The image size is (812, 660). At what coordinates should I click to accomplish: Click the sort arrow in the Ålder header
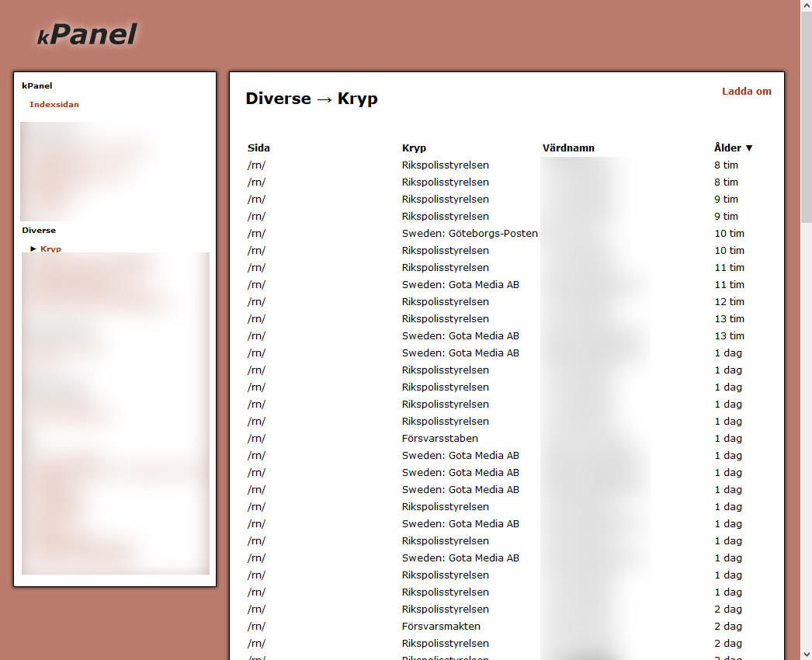click(749, 148)
